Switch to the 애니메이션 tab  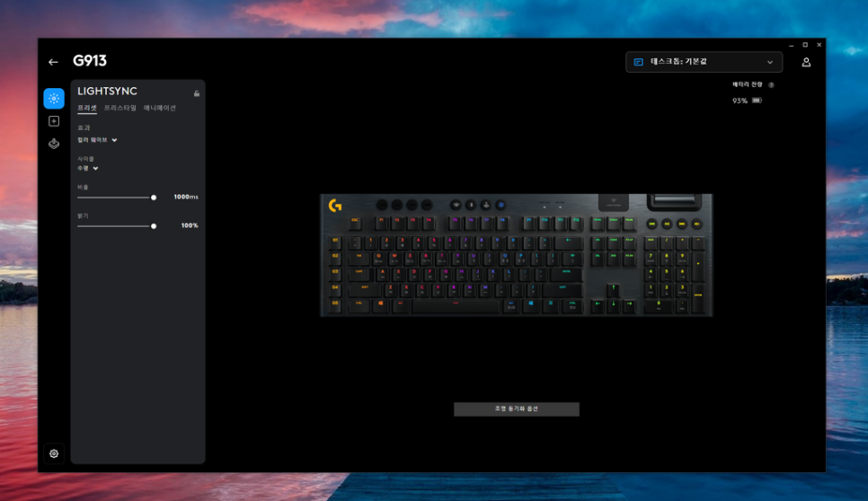(160, 108)
